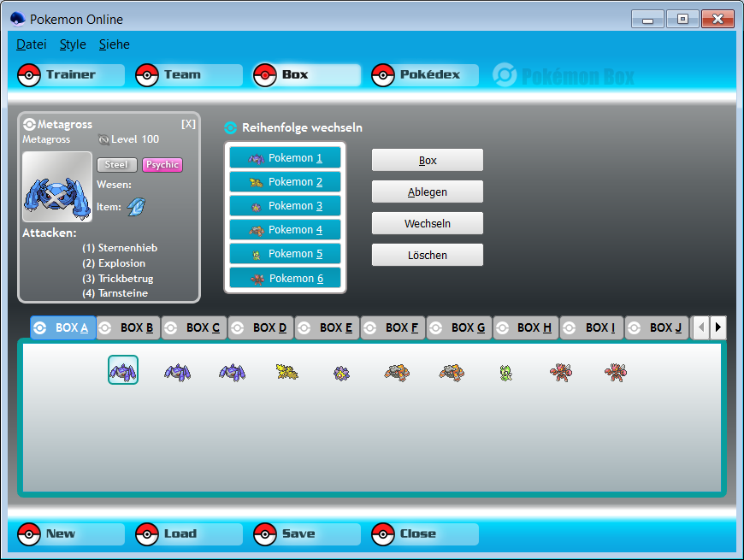Click the Load button at bottom
Image resolution: width=744 pixels, height=560 pixels.
pos(189,533)
